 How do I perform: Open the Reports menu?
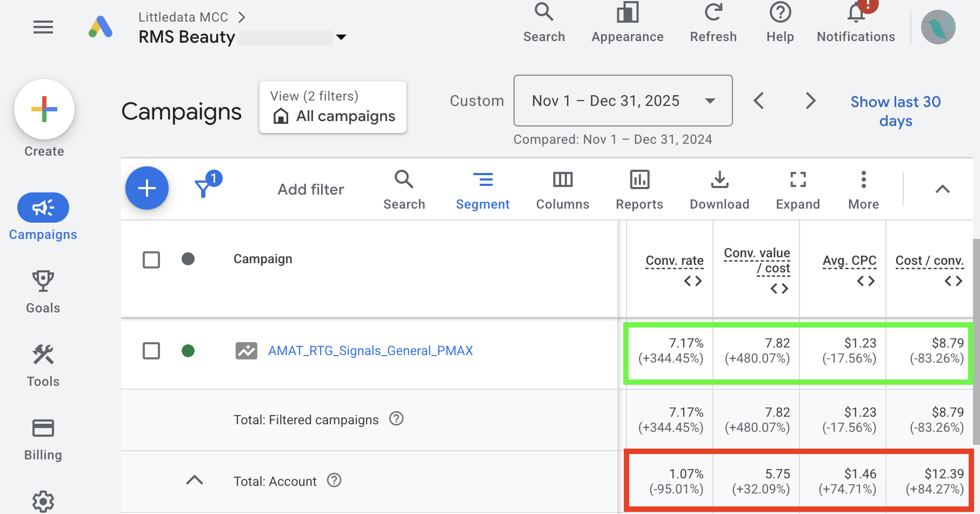tap(639, 190)
